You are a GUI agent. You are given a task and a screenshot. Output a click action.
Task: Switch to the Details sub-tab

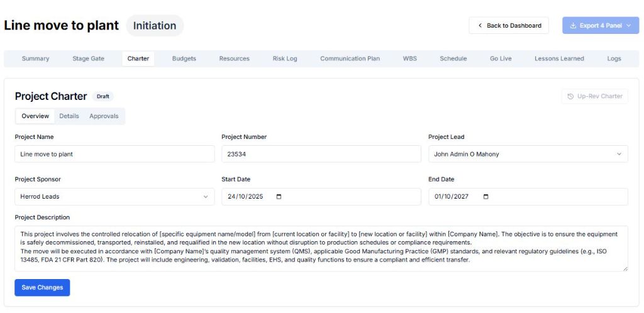[69, 116]
